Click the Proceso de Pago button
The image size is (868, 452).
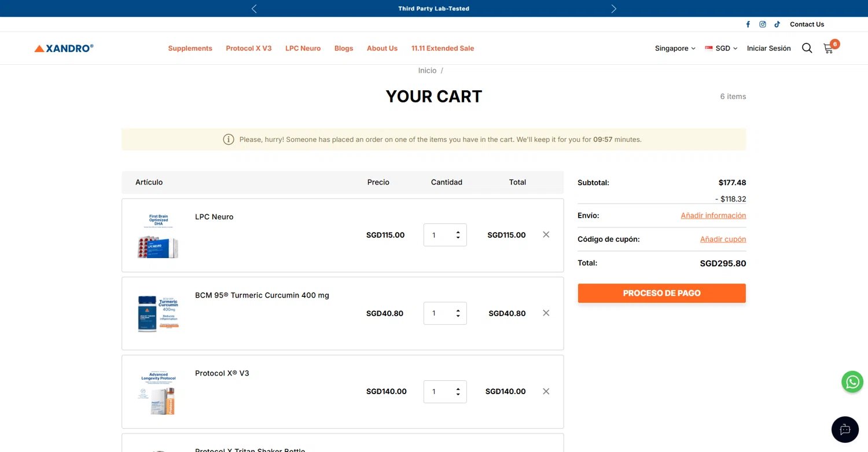click(661, 293)
